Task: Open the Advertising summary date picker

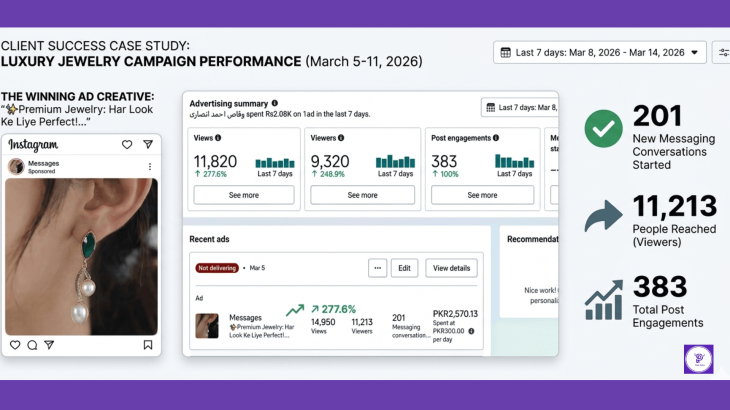Action: pyautogui.click(x=519, y=107)
